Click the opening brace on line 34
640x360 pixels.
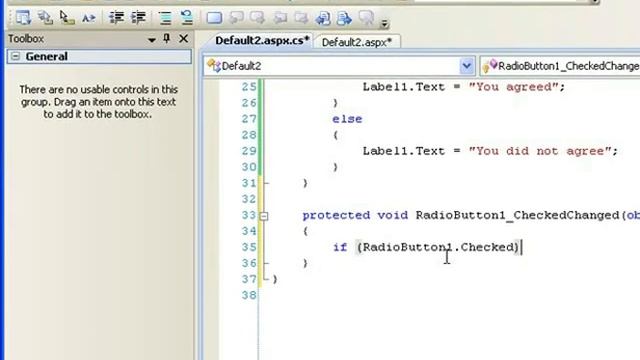[x=305, y=231]
